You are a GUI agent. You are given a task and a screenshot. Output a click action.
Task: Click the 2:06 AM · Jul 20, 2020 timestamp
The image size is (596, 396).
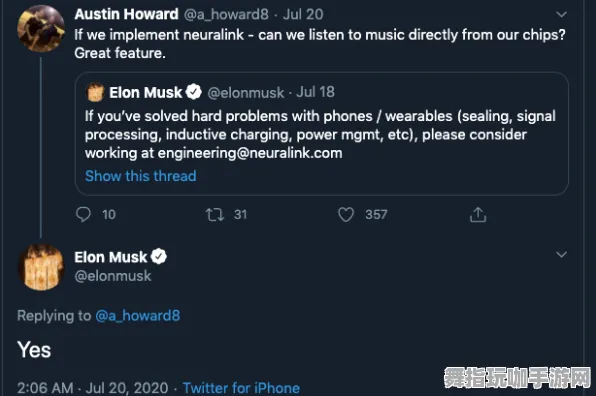[x=92, y=388]
